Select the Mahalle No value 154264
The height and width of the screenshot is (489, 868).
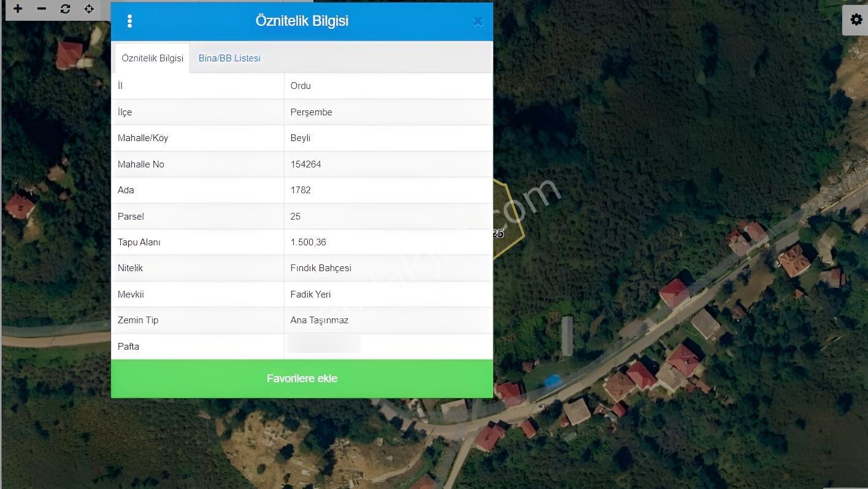click(x=305, y=164)
